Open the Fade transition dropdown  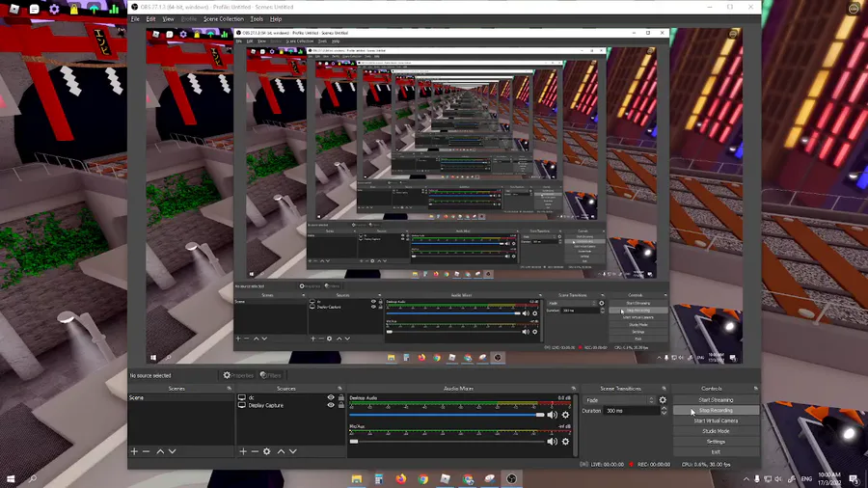coord(619,400)
